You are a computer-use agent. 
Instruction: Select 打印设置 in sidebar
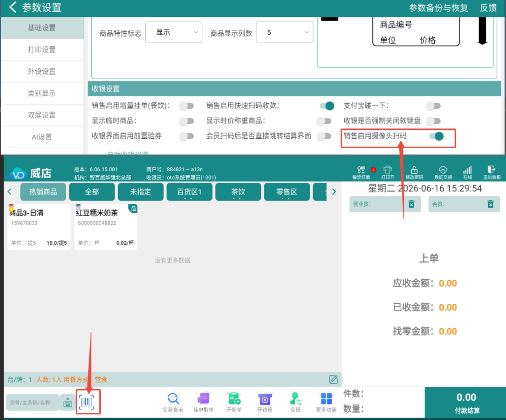pyautogui.click(x=42, y=50)
